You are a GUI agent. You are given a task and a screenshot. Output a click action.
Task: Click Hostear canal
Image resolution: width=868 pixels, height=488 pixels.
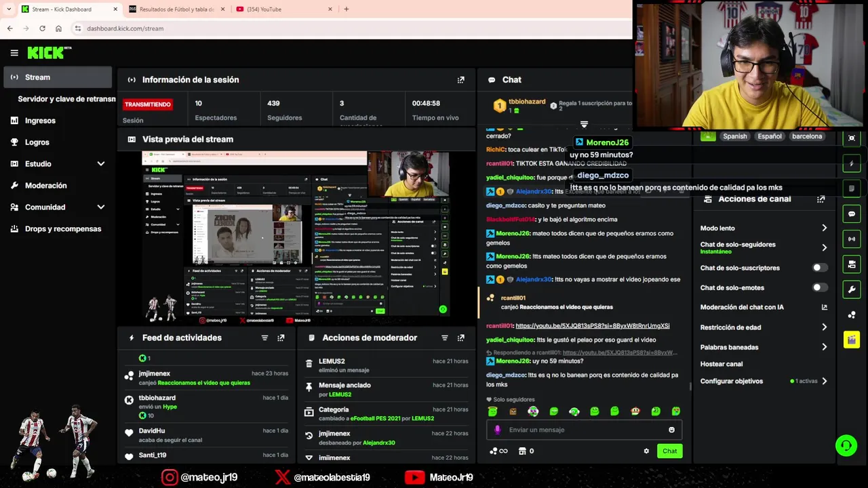(722, 364)
